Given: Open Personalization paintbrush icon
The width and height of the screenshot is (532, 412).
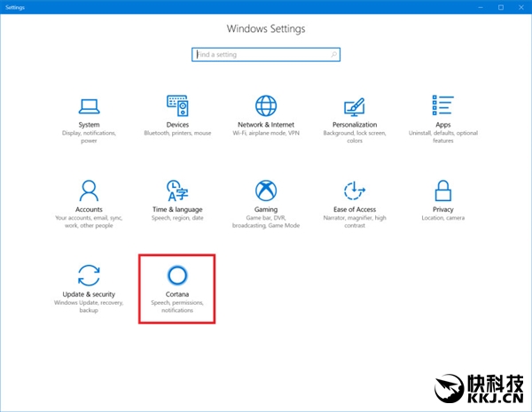Looking at the screenshot, I should click(355, 107).
